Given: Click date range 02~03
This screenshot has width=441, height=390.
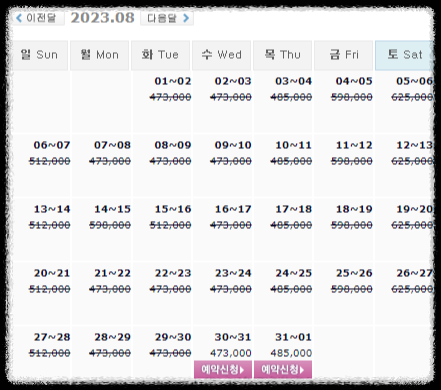Looking at the screenshot, I should pos(233,81).
